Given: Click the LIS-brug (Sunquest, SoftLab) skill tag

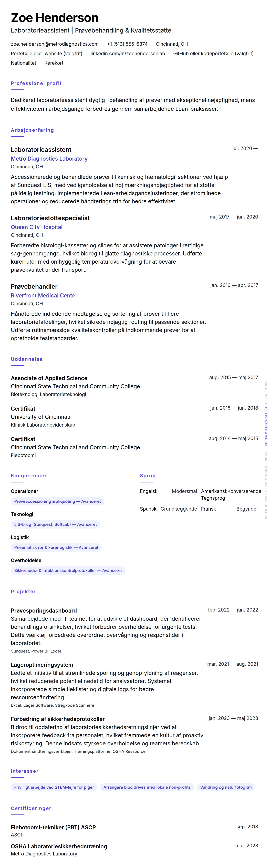Looking at the screenshot, I should click(x=55, y=524).
